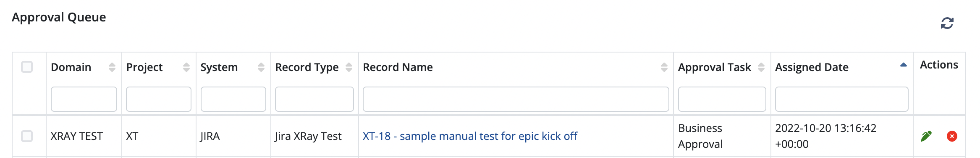Screen dimensions: 980x158
Task: Select the XRAY TEST row checkbox
Action: pyautogui.click(x=27, y=136)
